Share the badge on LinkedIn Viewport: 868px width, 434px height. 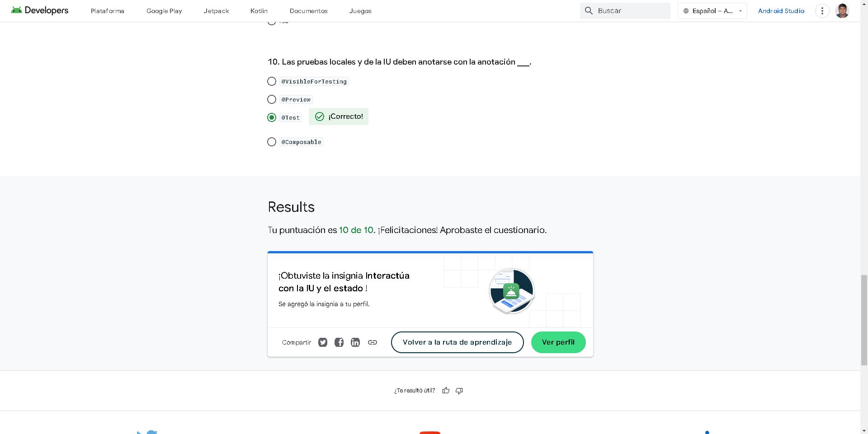(x=355, y=342)
